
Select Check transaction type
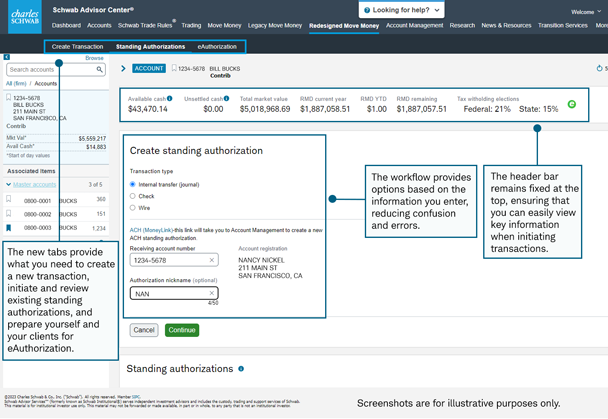(x=133, y=196)
